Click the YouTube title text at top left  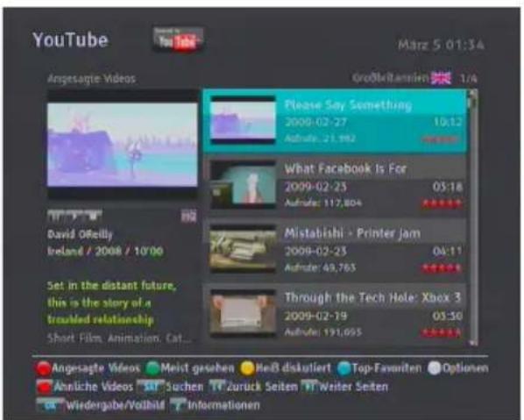[x=70, y=39]
